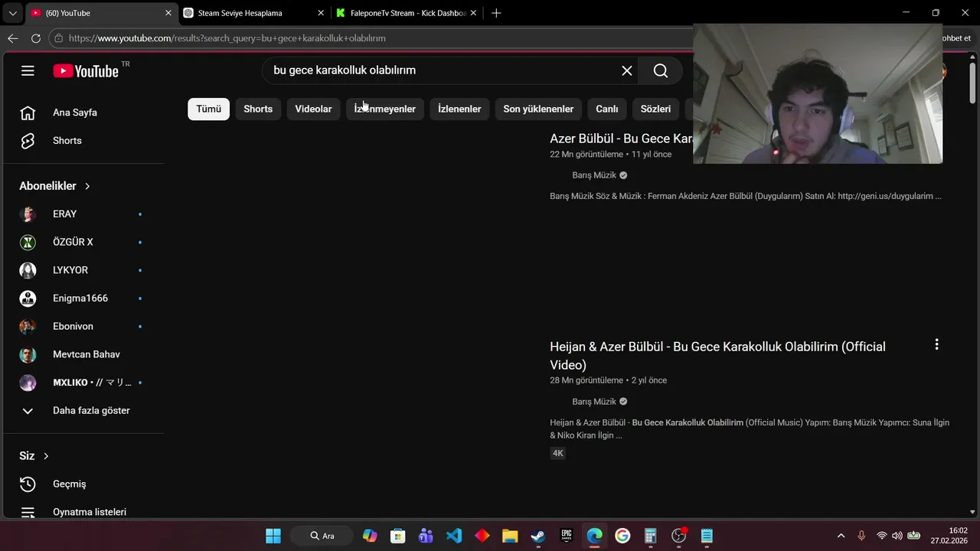The height and width of the screenshot is (551, 980).
Task: Open Shorts in the sidebar
Action: (x=84, y=141)
